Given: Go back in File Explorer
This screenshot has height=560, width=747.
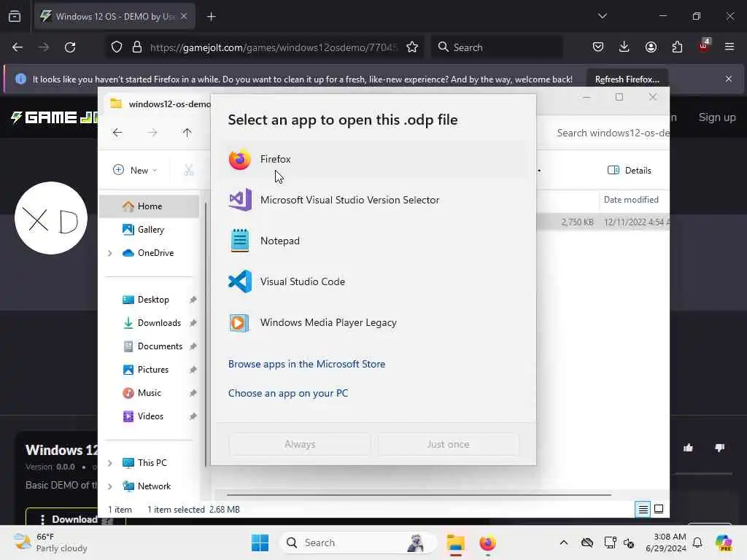Looking at the screenshot, I should (x=117, y=133).
